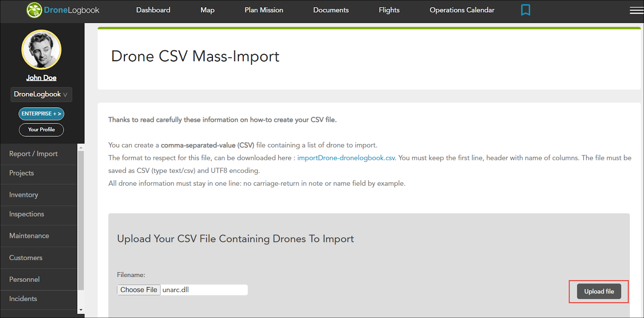Screen dimensions: 644x318
Task: Click the Upload Your CSV File heading
Action: coord(235,239)
